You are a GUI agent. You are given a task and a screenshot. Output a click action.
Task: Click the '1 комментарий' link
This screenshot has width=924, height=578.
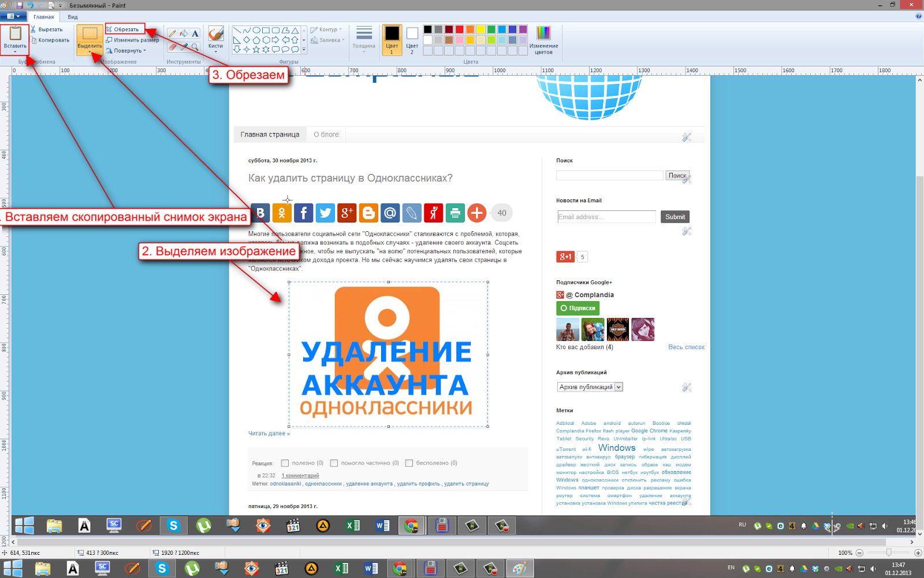300,476
